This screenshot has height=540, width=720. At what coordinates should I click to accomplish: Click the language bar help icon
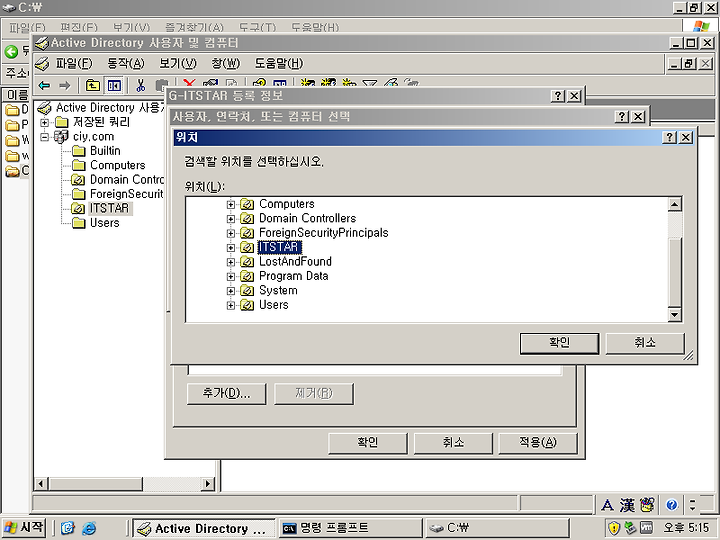point(671,505)
